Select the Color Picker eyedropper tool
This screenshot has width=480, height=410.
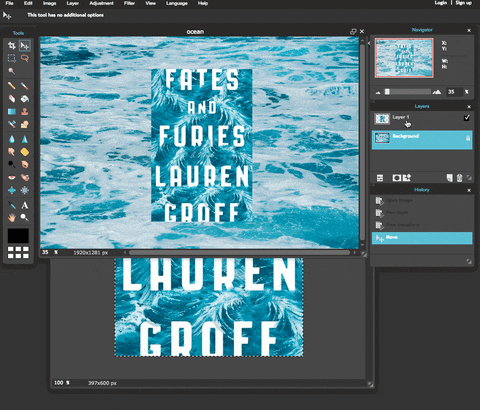(12, 205)
